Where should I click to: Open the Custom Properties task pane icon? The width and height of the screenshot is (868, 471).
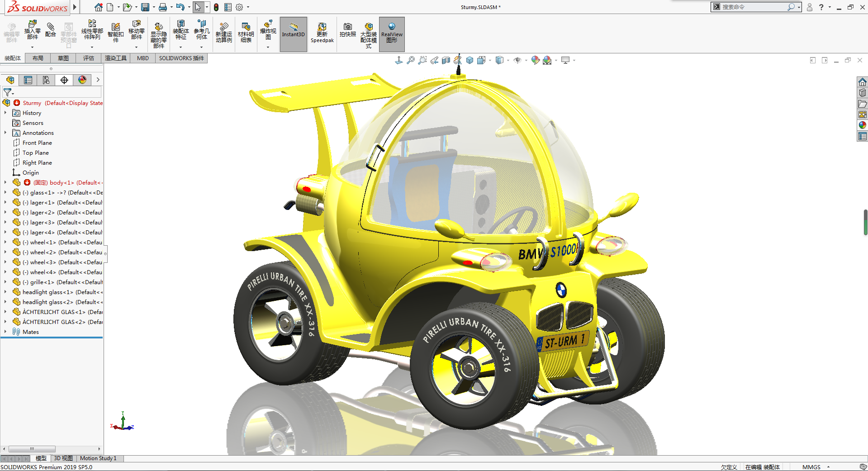tap(863, 136)
